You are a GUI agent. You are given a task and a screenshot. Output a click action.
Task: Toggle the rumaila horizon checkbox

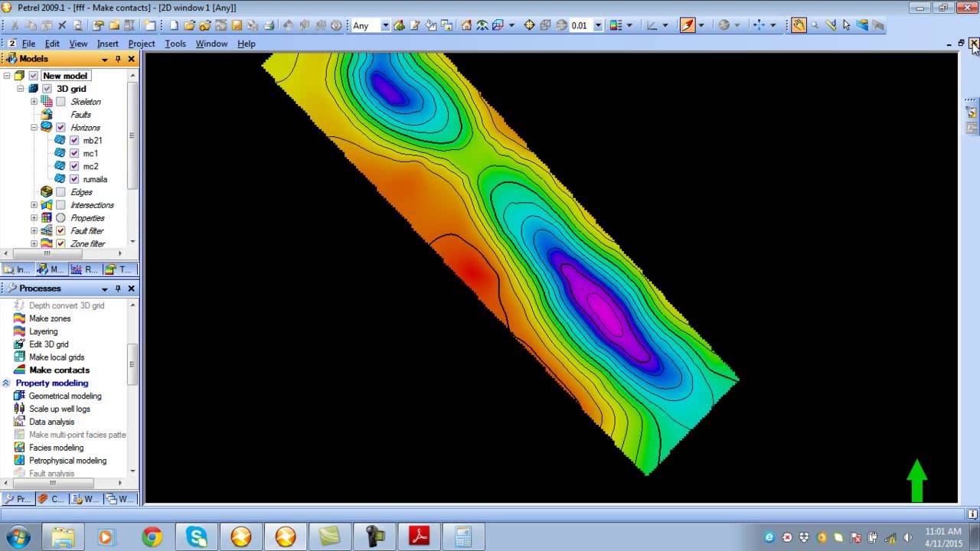tap(74, 179)
